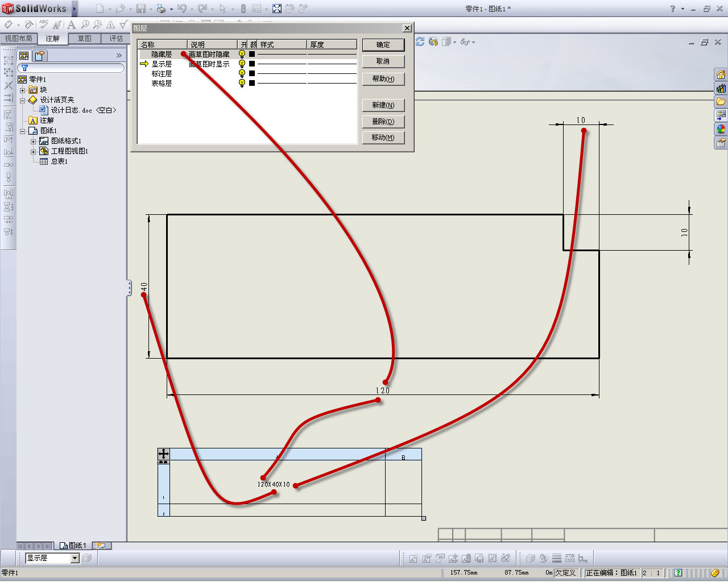Click 移动(M) in the 图层 dialog
Viewport: 728px width, 582px height.
pos(383,138)
